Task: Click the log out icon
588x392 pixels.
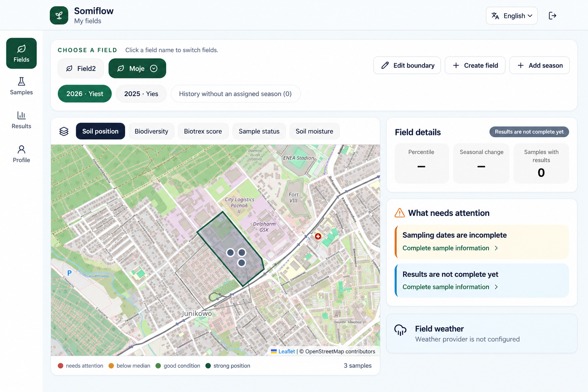Action: point(552,16)
